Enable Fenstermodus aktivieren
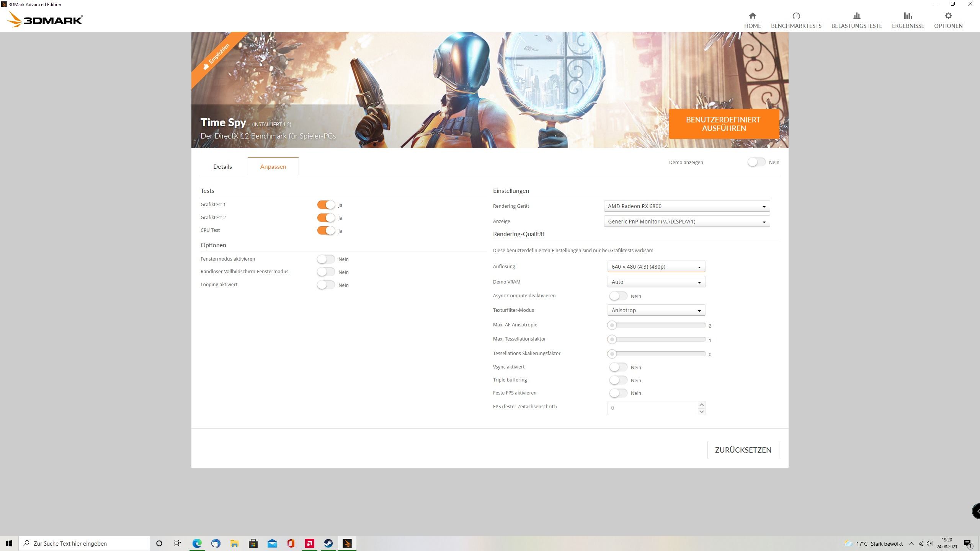The width and height of the screenshot is (980, 551). pyautogui.click(x=326, y=259)
